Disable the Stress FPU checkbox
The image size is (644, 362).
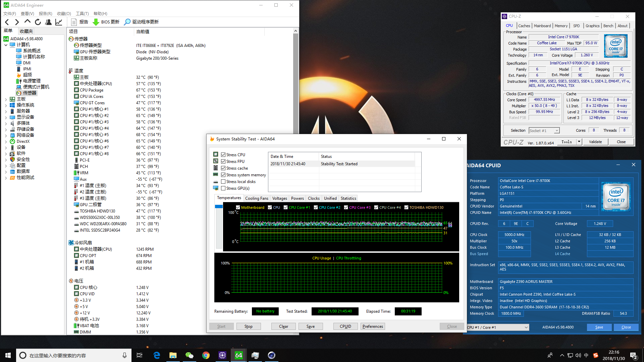223,161
